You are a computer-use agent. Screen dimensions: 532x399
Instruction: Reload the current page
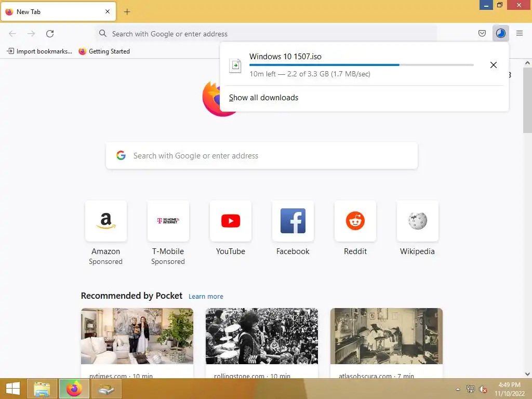[x=50, y=34]
